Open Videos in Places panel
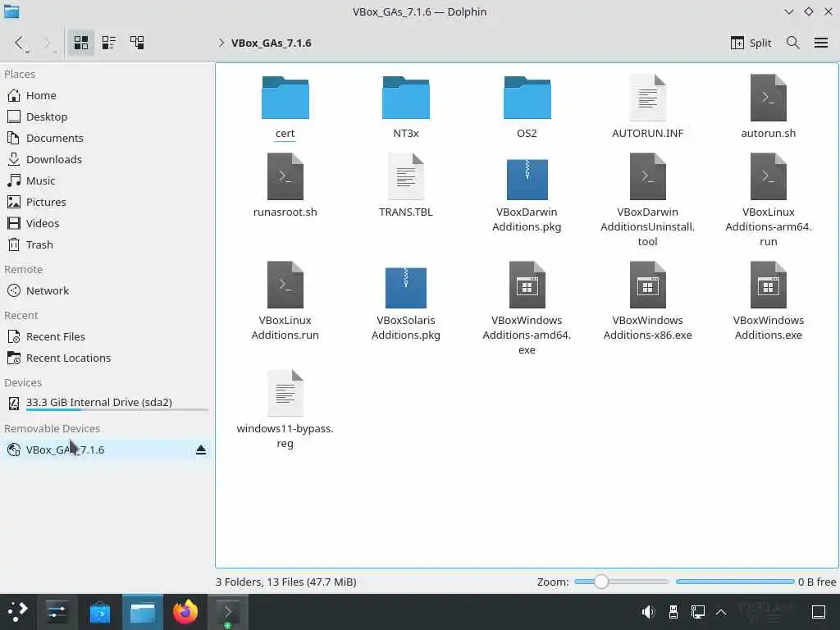This screenshot has width=840, height=630. pyautogui.click(x=107, y=223)
